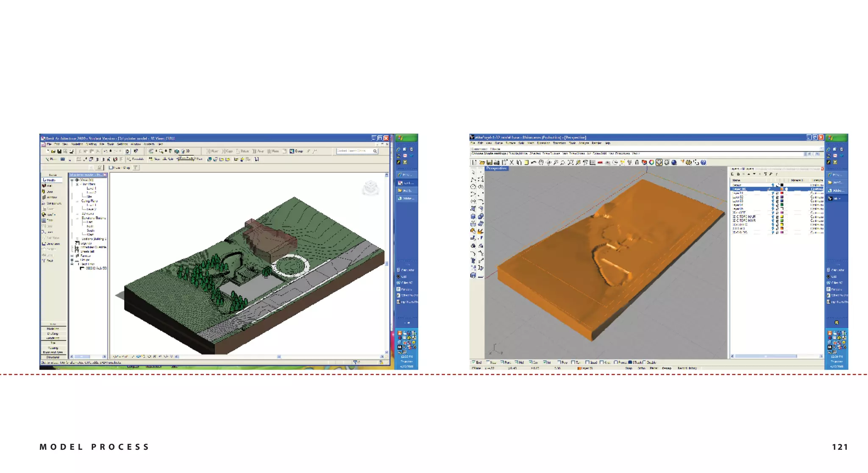Click Rhino's Open file toolbar icon
This screenshot has height=473, width=868.
[482, 162]
